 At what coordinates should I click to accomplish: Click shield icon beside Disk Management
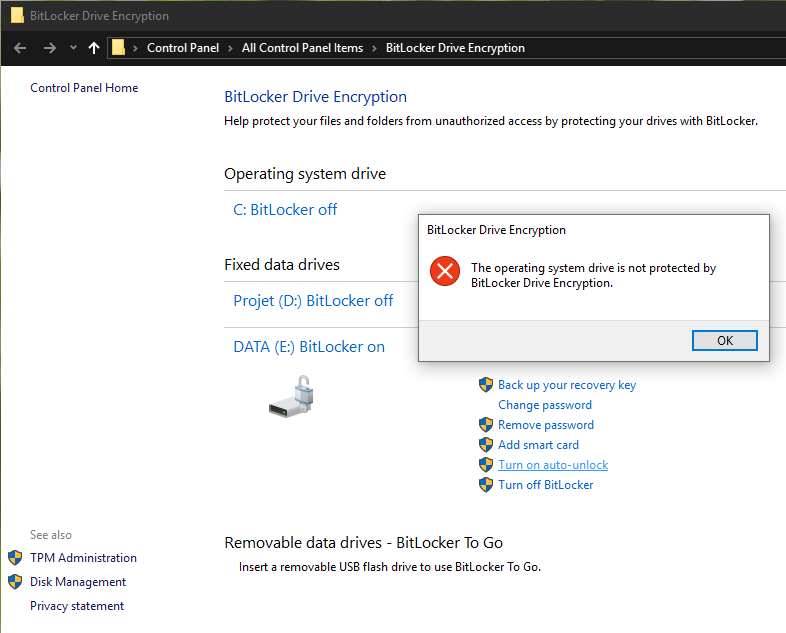15,582
